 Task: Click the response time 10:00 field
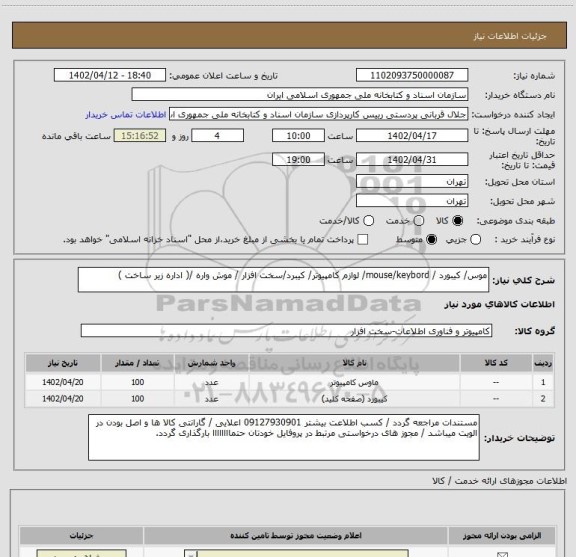coord(298,136)
